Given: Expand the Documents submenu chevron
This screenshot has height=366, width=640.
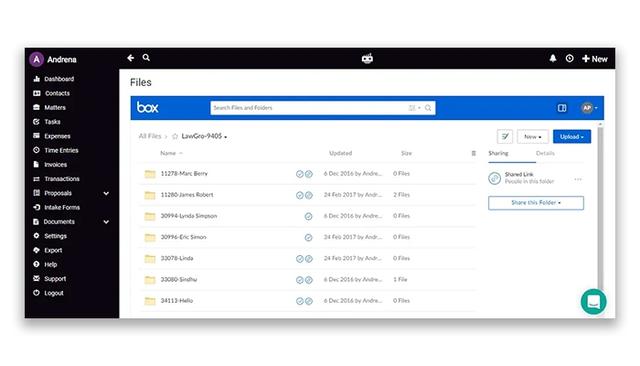Looking at the screenshot, I should click(106, 222).
